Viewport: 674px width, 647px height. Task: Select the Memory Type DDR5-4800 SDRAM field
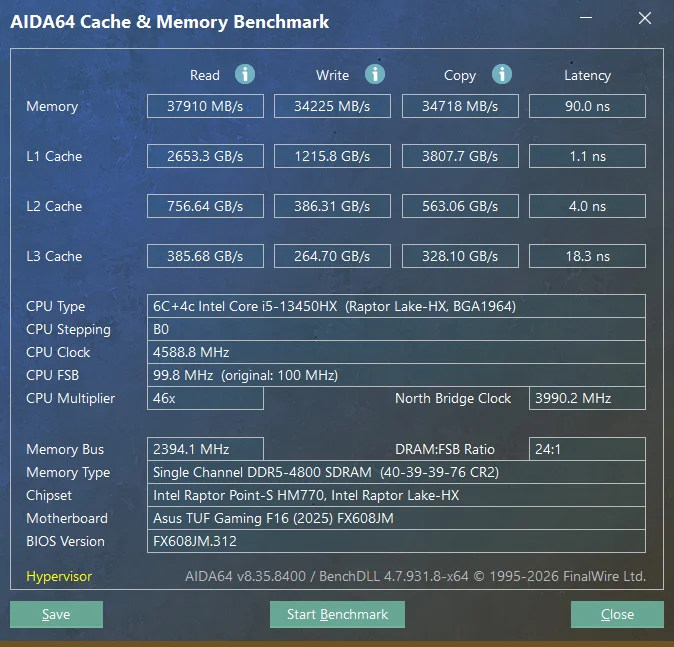[396, 472]
